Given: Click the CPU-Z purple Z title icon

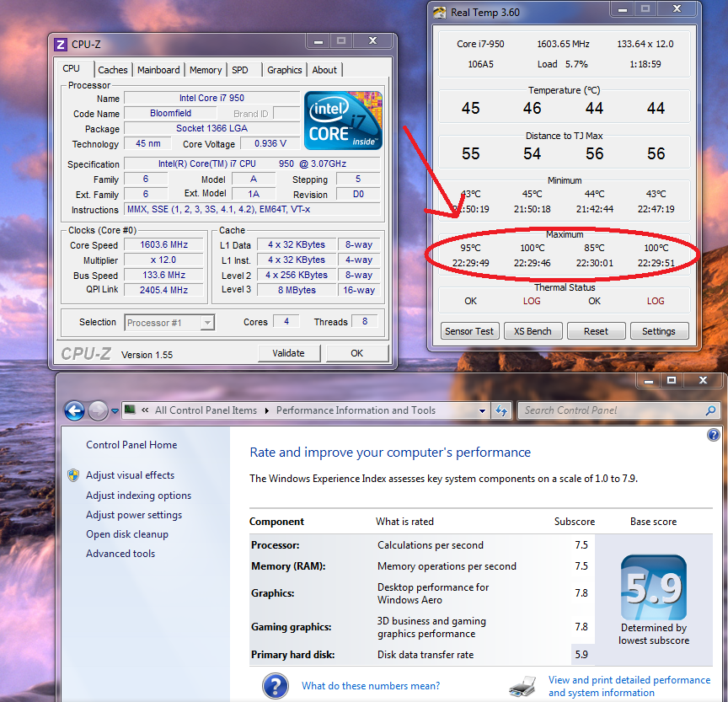Looking at the screenshot, I should point(61,45).
